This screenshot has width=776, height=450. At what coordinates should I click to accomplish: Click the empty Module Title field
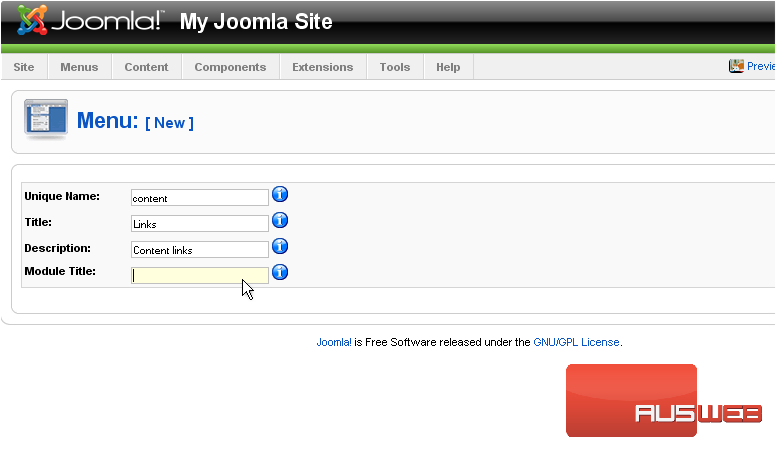pyautogui.click(x=200, y=276)
